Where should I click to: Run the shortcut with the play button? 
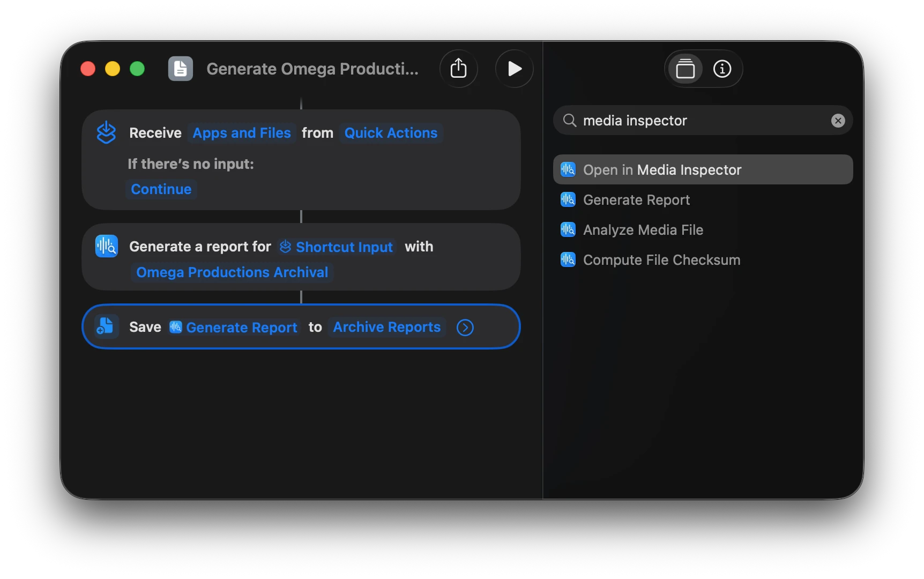click(514, 69)
